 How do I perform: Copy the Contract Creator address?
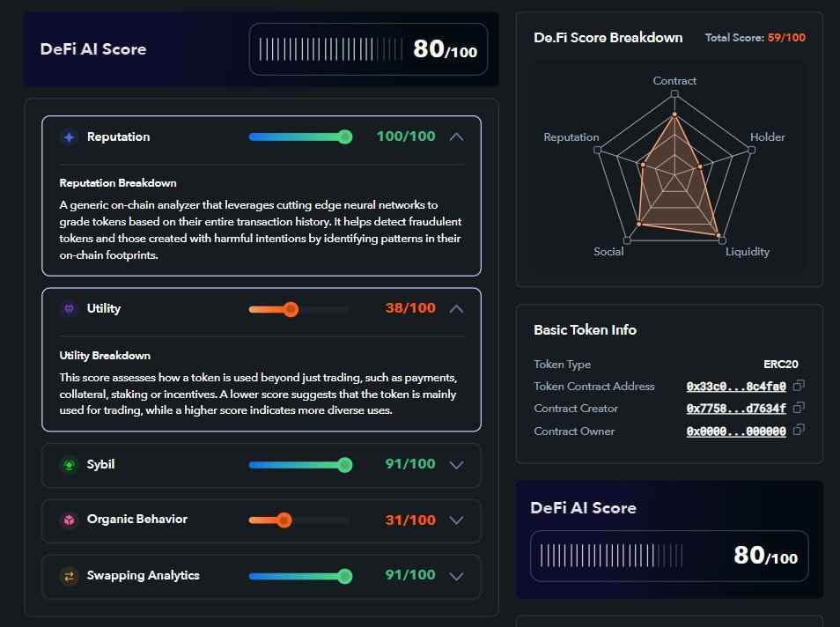(799, 408)
